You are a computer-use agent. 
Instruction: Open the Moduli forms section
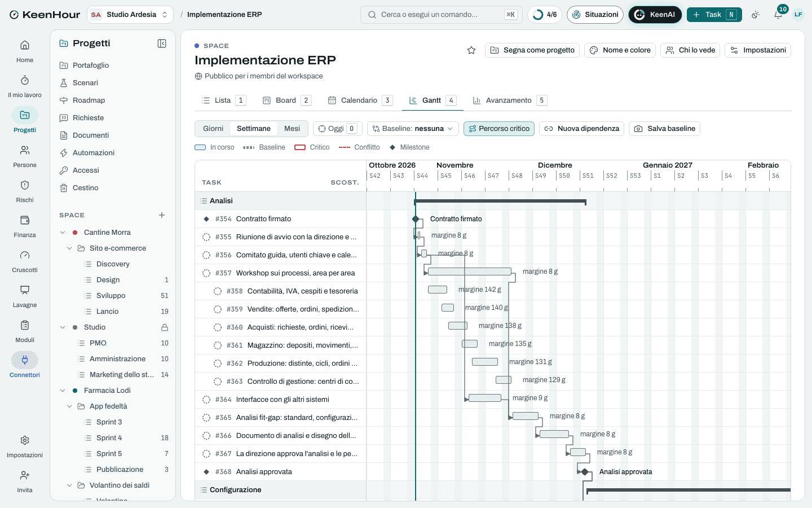[25, 331]
